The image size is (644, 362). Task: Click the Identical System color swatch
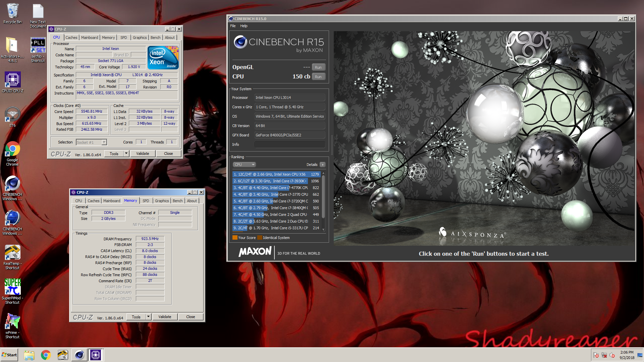(x=260, y=238)
